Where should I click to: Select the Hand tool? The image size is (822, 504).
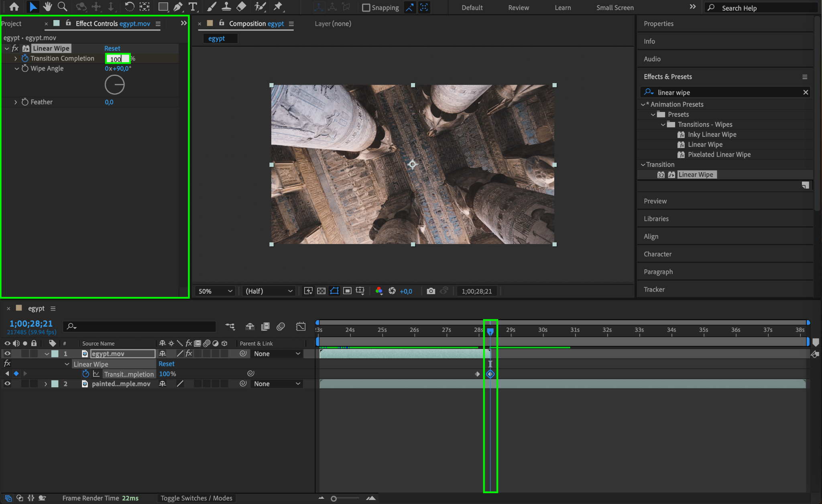tap(48, 6)
